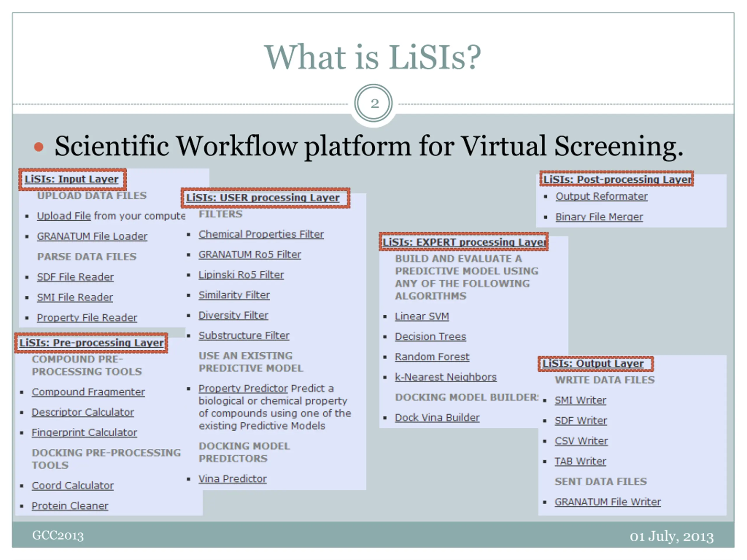Screen dimensions: 747x560
Task: Click the SMI File Reader link
Action: [75, 297]
